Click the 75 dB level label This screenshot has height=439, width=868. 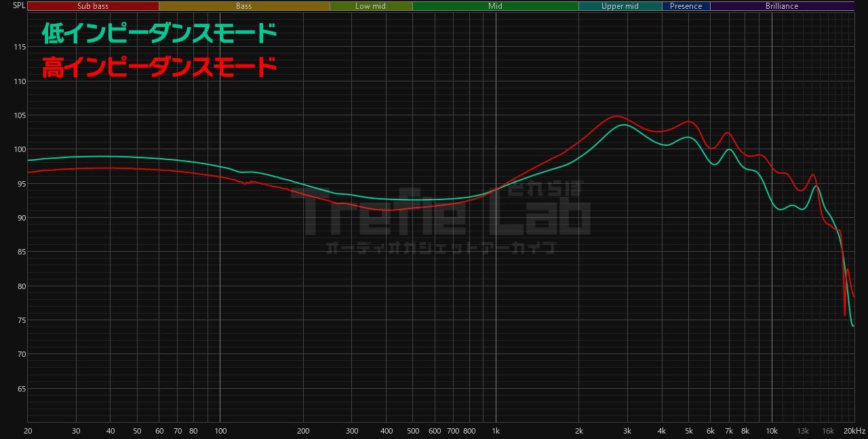21,320
